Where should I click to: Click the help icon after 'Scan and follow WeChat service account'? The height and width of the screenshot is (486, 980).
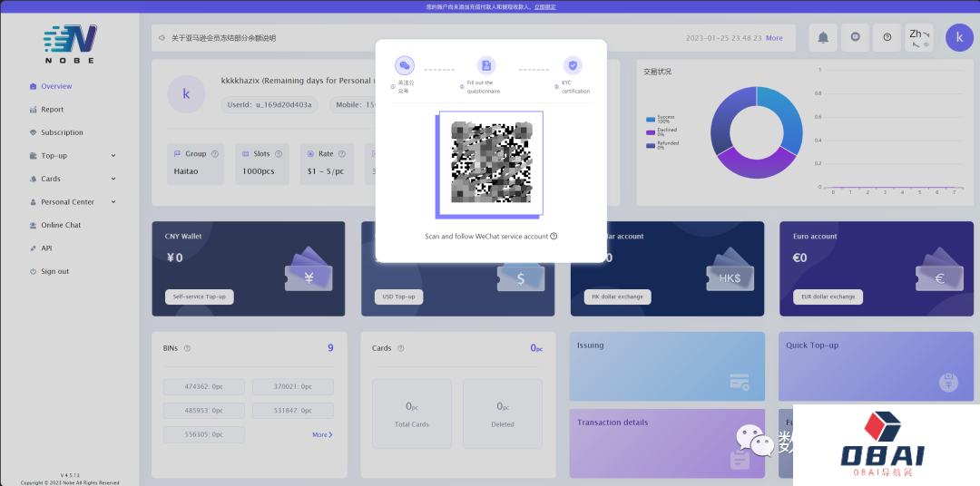(554, 236)
